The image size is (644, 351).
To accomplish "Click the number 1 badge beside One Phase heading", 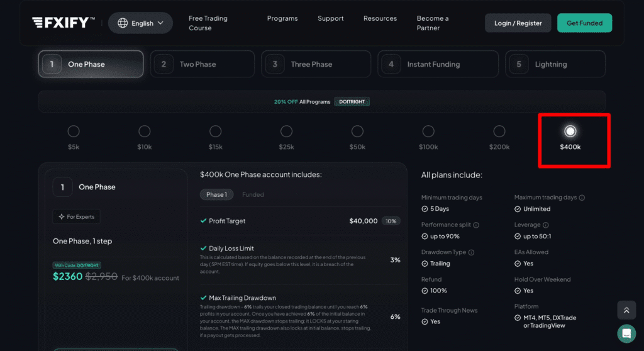I will point(62,187).
